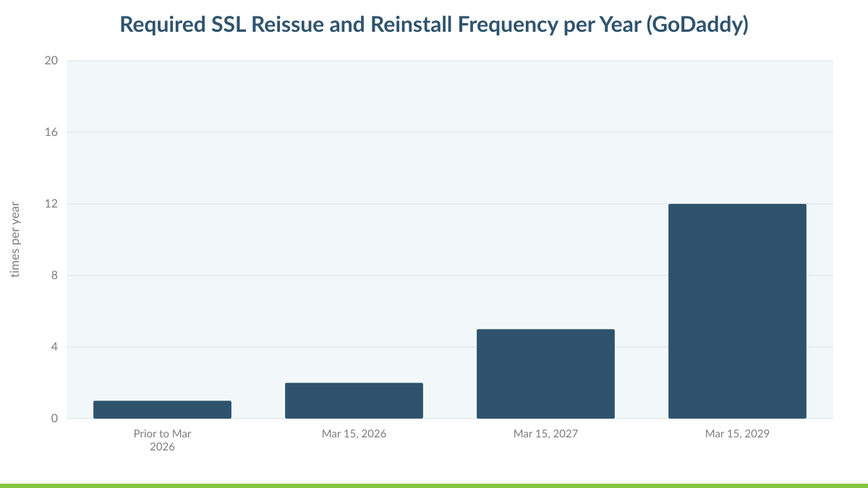The height and width of the screenshot is (488, 868).
Task: Click the 'Mar 15, 2027' axis label
Action: coord(545,434)
